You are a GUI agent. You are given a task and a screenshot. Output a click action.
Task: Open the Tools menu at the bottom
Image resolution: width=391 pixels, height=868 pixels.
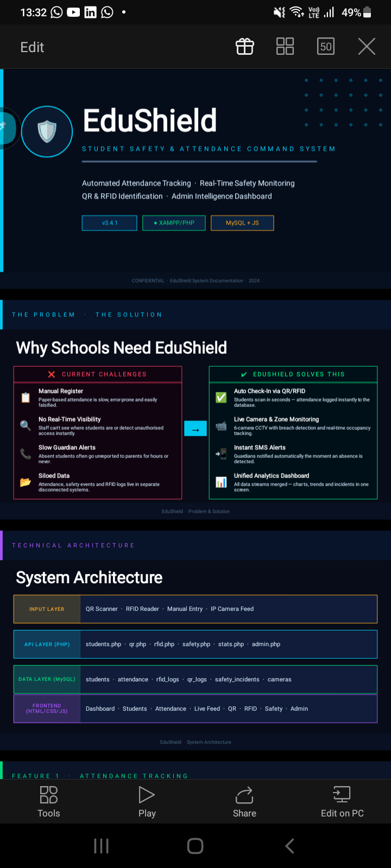click(x=49, y=802)
